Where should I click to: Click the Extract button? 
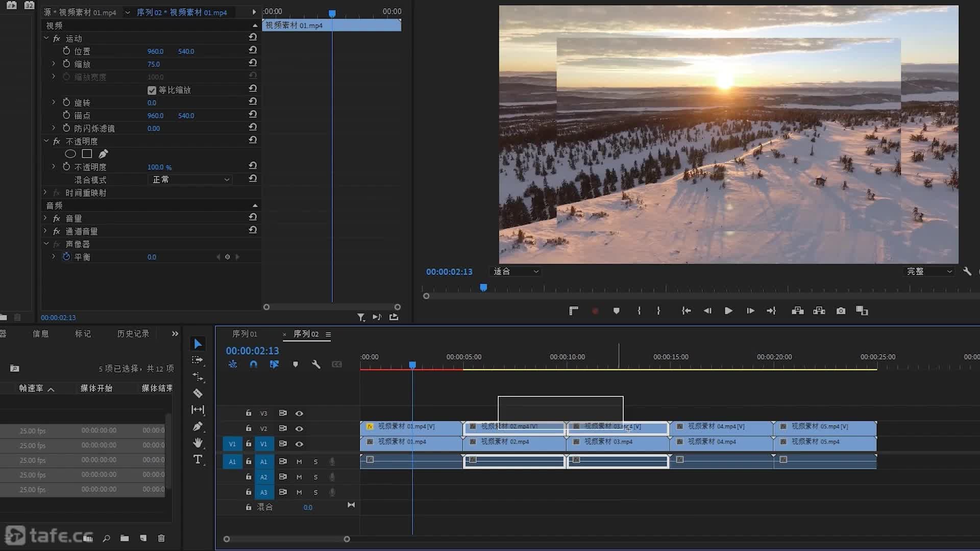pos(819,311)
